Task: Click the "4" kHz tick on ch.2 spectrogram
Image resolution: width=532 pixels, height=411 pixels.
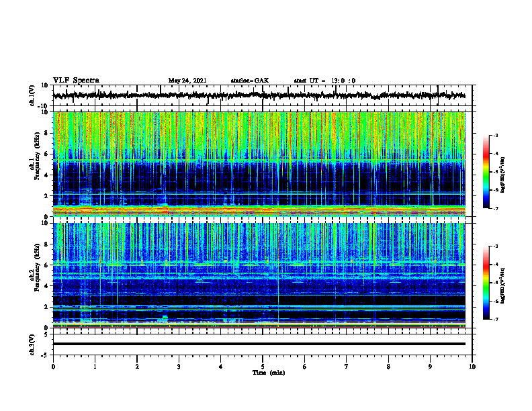Action: pos(47,286)
